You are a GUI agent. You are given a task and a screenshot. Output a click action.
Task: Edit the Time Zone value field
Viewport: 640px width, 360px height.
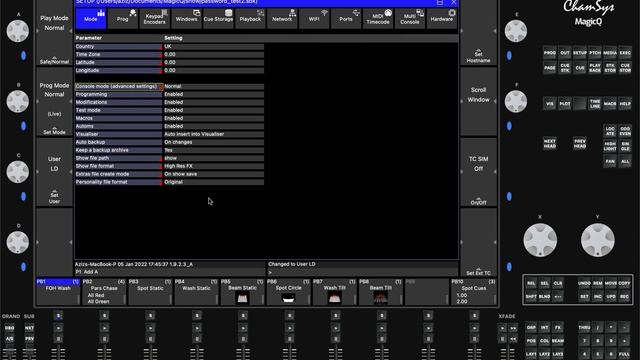coord(213,54)
